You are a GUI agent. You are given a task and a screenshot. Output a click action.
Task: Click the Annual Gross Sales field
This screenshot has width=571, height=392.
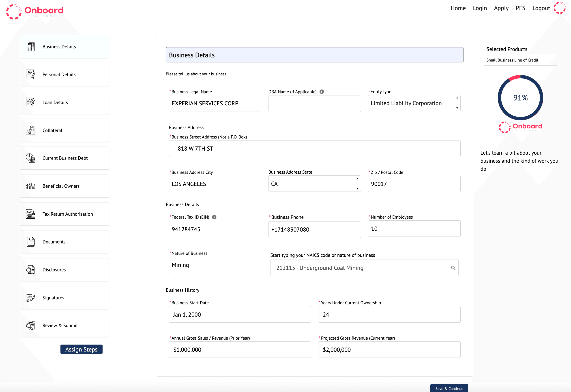[x=240, y=349]
